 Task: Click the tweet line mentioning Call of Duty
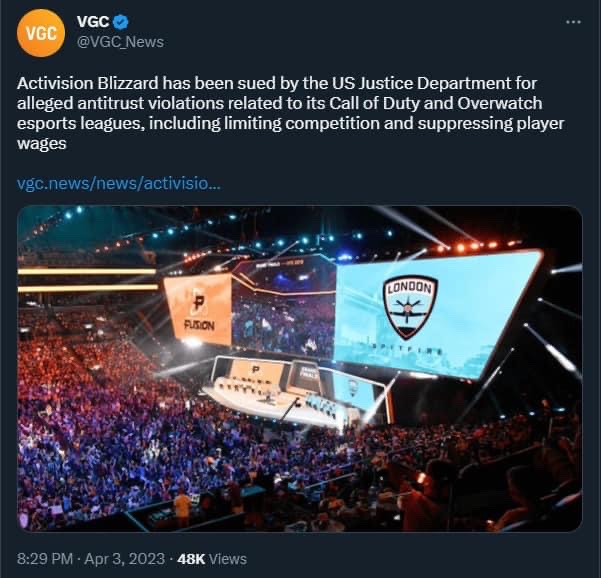pos(280,103)
